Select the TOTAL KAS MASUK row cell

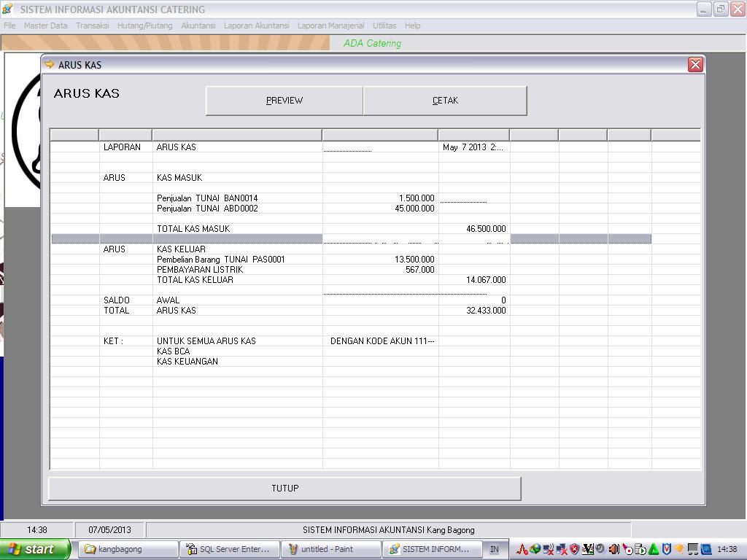(x=193, y=229)
